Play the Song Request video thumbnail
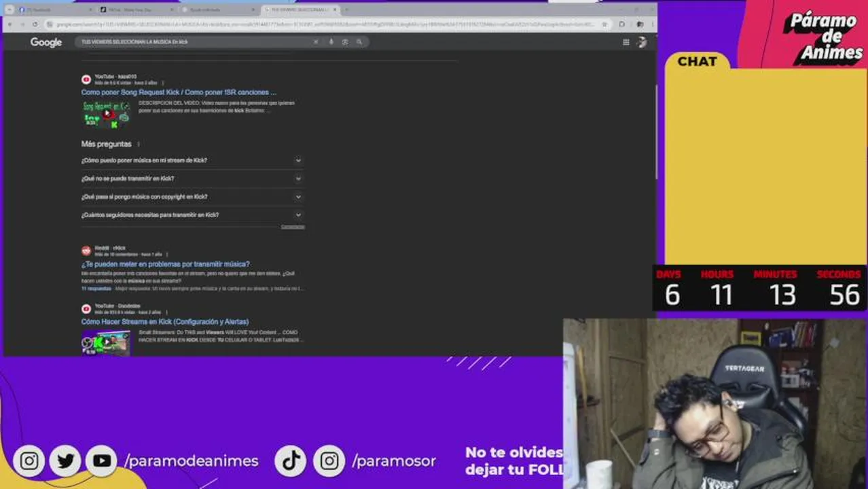 click(106, 114)
